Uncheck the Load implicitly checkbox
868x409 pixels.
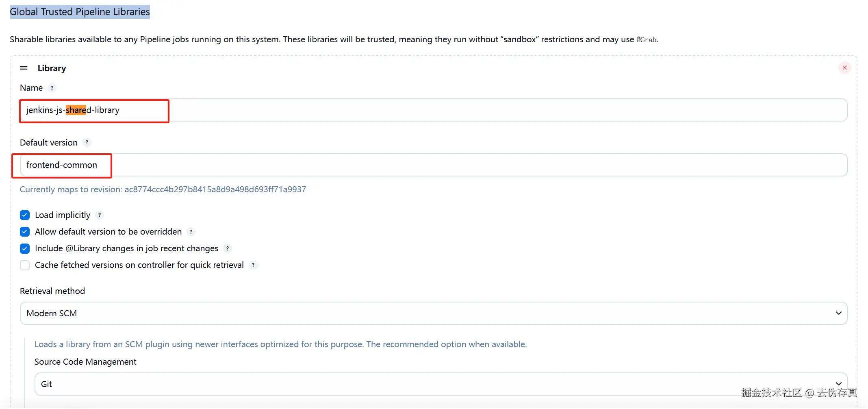25,215
